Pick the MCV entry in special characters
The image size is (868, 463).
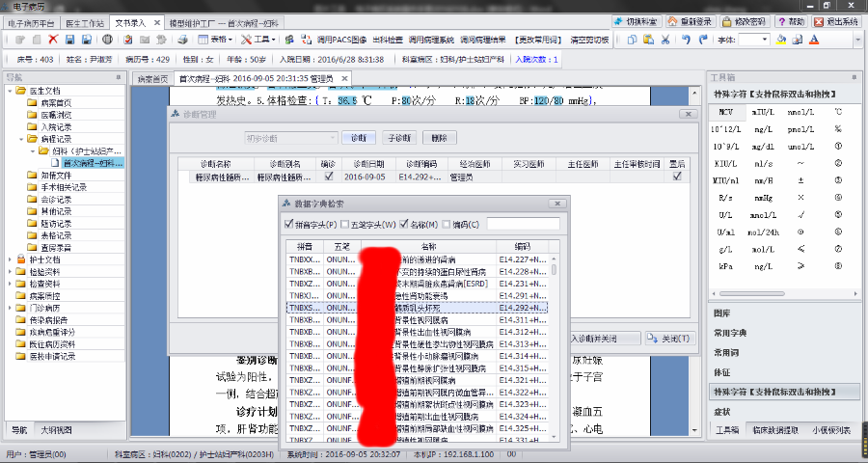(726, 112)
